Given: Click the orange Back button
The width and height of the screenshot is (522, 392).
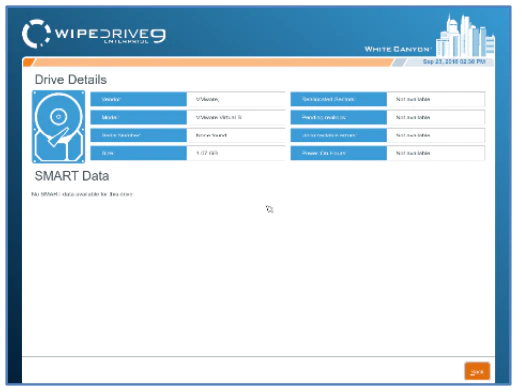Looking at the screenshot, I should 477,371.
